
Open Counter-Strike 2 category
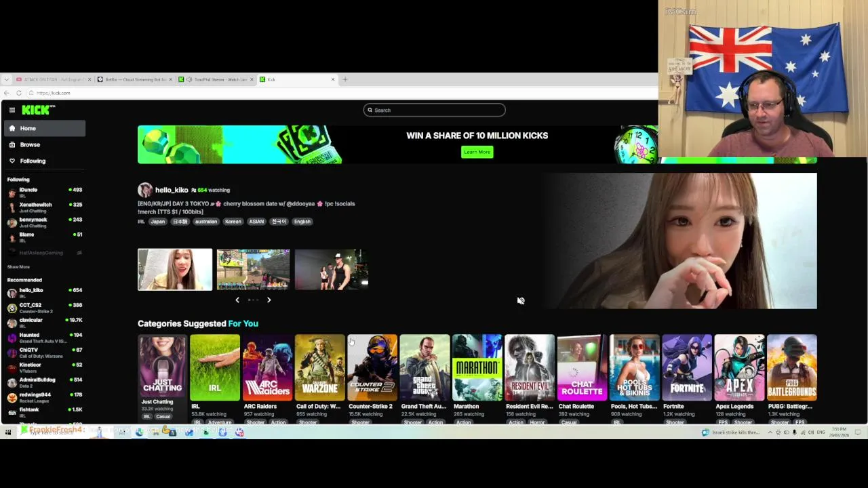[x=372, y=368]
